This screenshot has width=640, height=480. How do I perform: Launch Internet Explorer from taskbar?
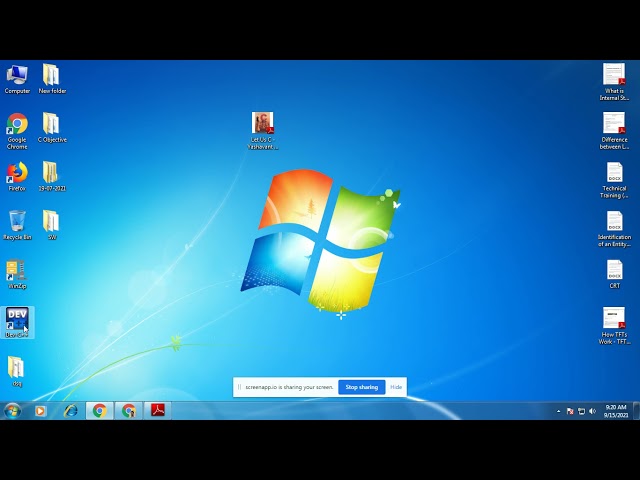71,411
